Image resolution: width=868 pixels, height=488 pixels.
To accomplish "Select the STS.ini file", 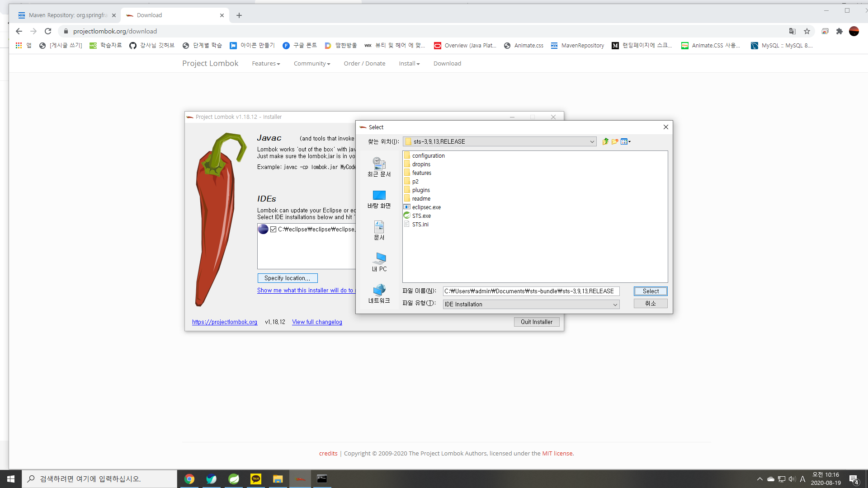I will tap(416, 224).
